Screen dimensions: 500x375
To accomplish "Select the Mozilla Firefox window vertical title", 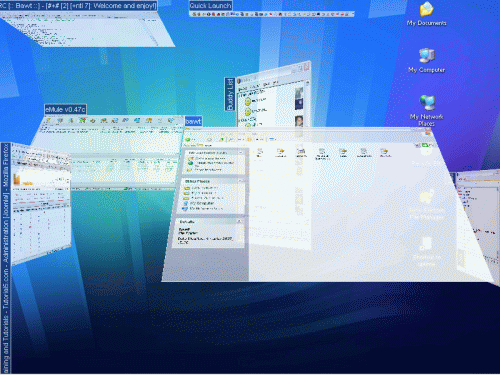I will (x=6, y=258).
